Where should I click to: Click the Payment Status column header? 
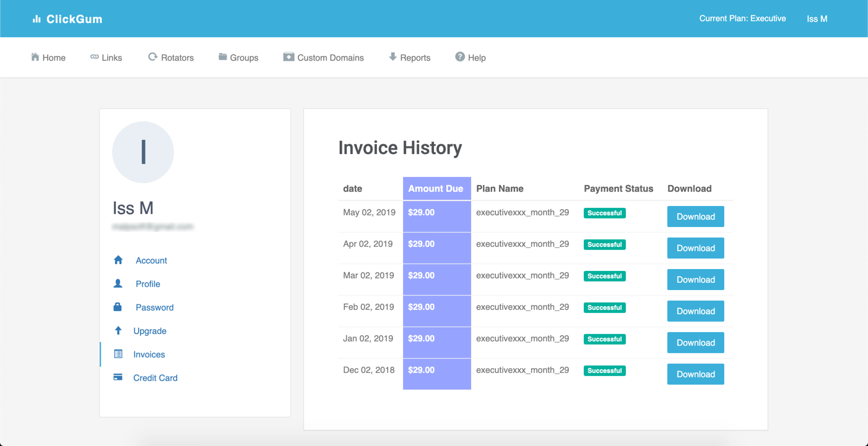coord(618,189)
